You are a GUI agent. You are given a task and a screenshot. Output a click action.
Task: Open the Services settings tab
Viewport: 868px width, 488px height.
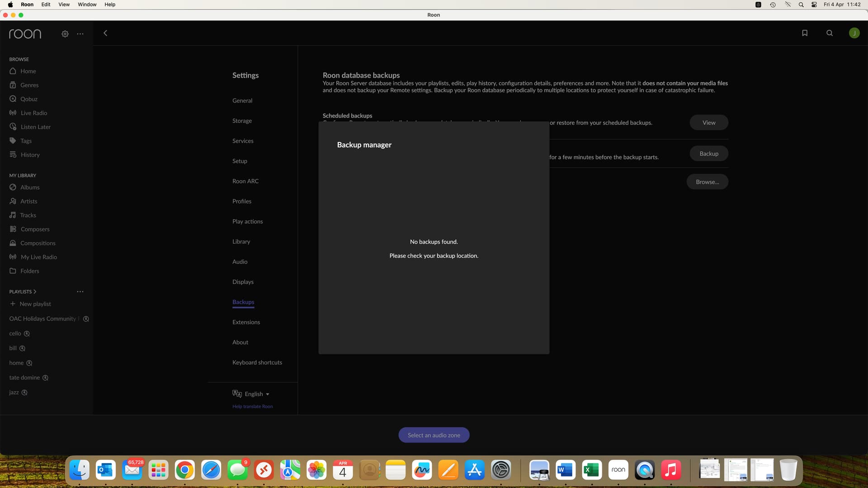click(243, 141)
